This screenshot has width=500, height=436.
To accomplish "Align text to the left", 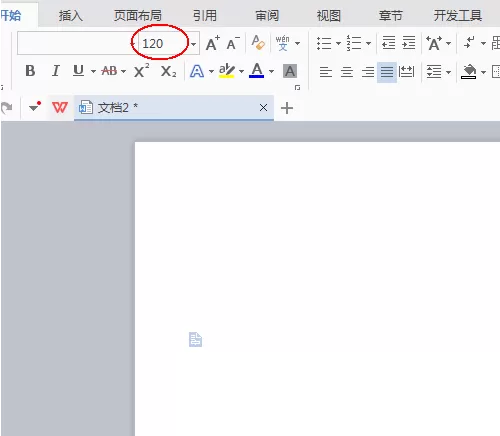I will (326, 72).
